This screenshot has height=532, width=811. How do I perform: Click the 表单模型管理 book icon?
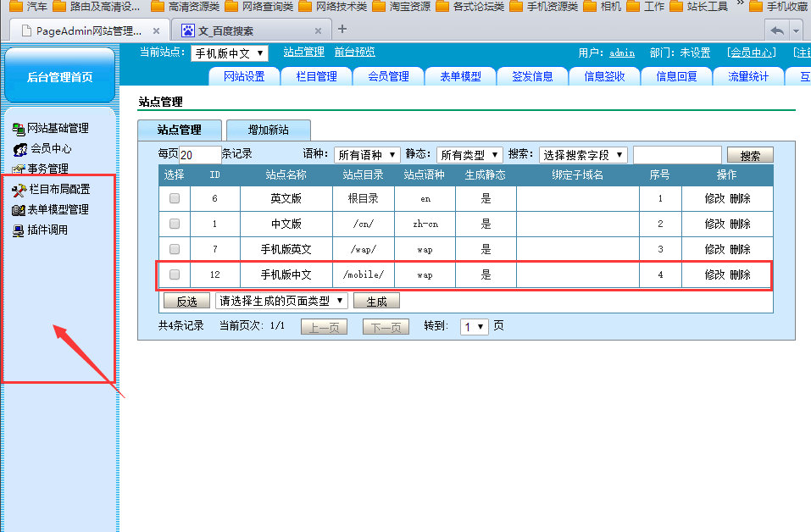coord(19,210)
